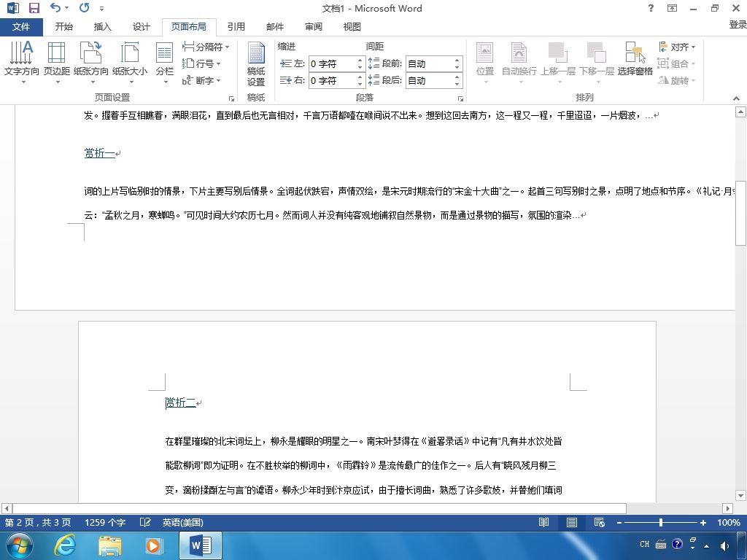This screenshot has width=747, height=560.
Task: Switch to the Home (开始) tab
Action: [x=64, y=27]
